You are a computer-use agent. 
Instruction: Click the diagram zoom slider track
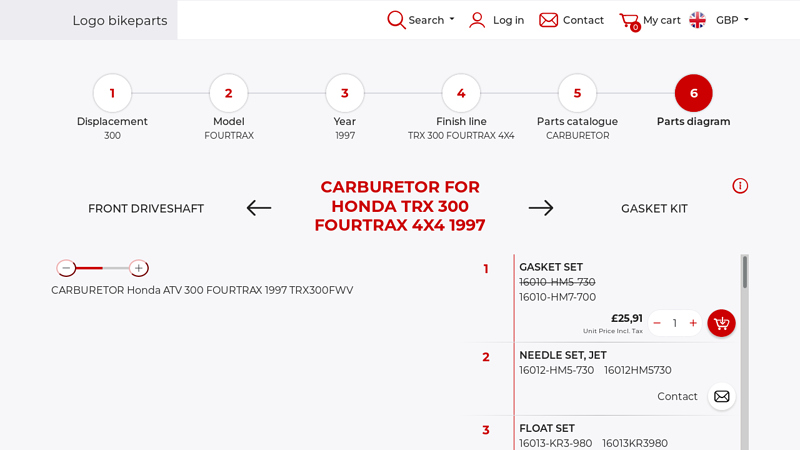click(x=103, y=268)
